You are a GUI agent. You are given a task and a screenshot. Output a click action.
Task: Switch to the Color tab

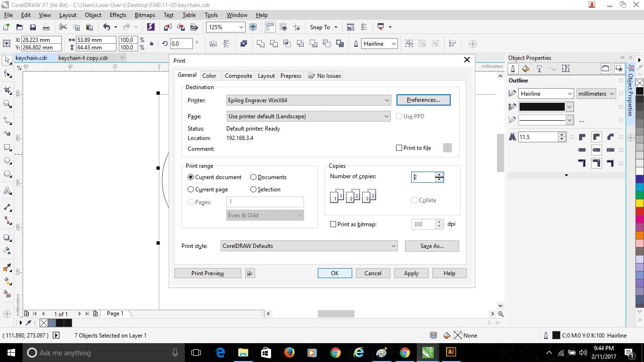(209, 75)
